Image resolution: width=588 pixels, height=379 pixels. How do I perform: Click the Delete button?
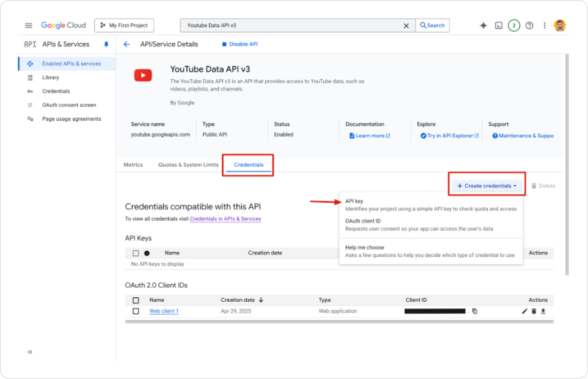click(543, 186)
